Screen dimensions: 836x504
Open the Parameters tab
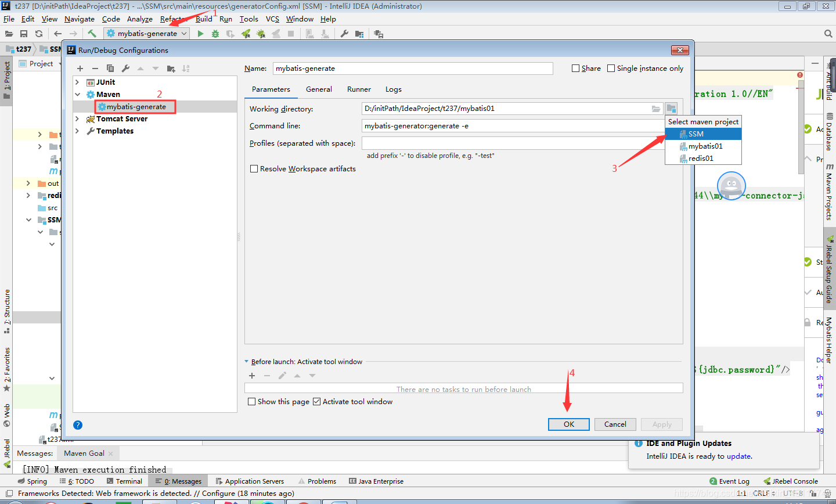point(271,89)
